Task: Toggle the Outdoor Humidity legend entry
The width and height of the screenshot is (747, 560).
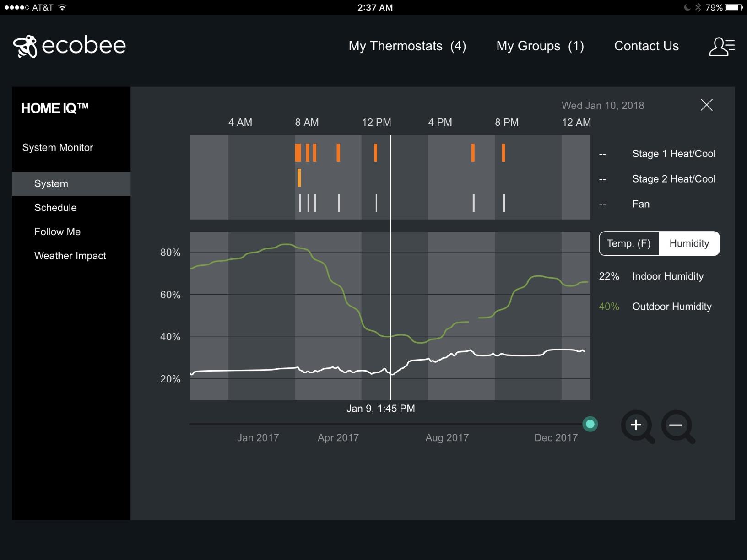Action: pos(671,307)
